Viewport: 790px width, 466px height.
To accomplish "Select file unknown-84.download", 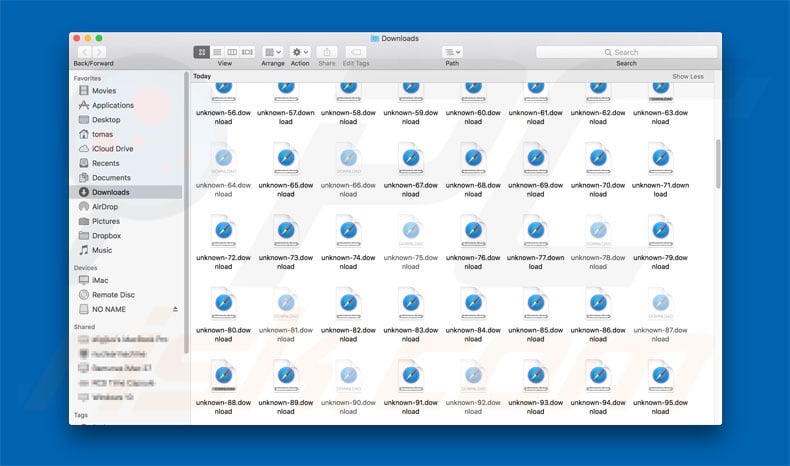I will point(473,315).
